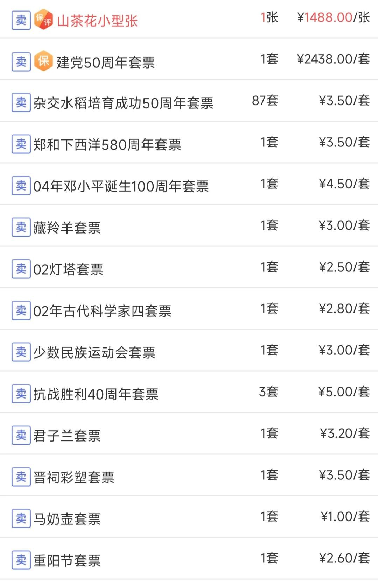Open 04年邓小平诞生100周年套票 listing
The height and width of the screenshot is (588, 378).
[121, 186]
